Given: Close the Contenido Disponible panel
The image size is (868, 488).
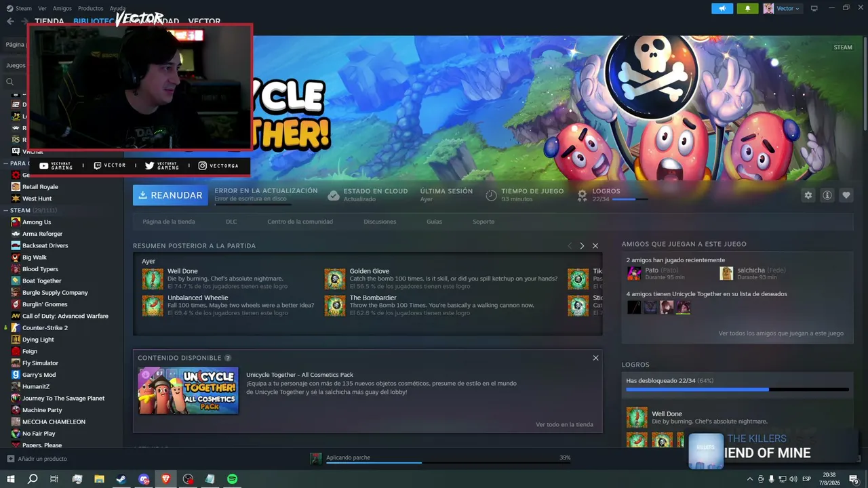Looking at the screenshot, I should tap(596, 358).
